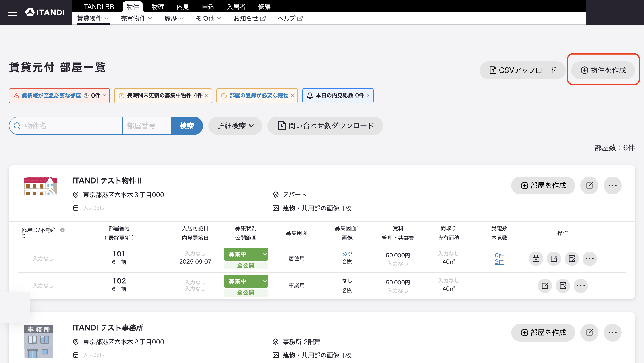Image resolution: width=644 pixels, height=363 pixels.
Task: Open お知らせ external link
Action: coord(250,19)
